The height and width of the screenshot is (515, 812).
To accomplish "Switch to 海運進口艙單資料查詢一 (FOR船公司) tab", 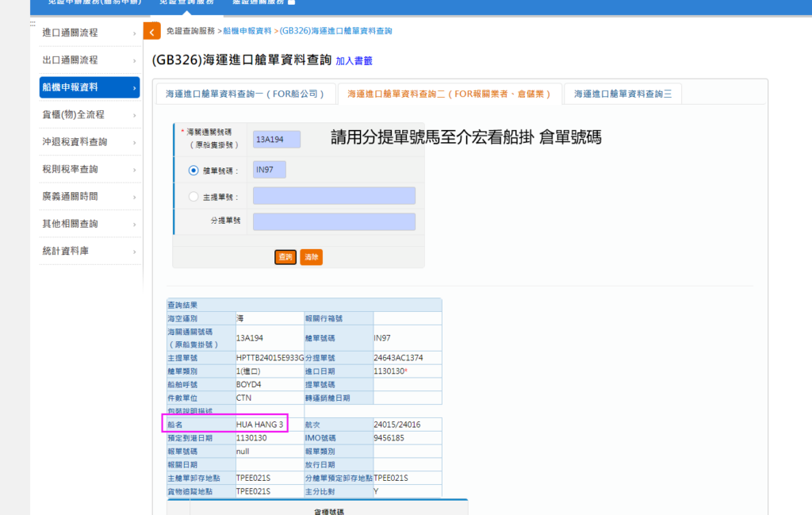I will [245, 94].
